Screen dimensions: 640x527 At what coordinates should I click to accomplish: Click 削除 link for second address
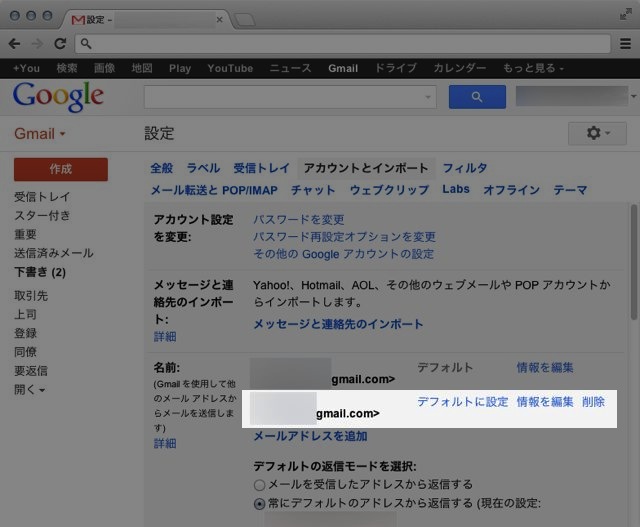click(x=593, y=402)
